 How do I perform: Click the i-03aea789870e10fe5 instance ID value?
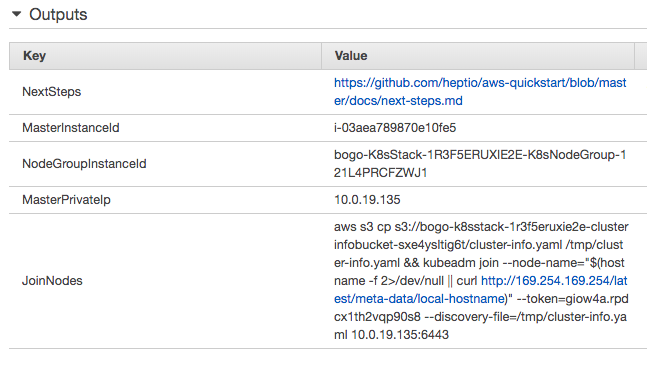pyautogui.click(x=395, y=128)
